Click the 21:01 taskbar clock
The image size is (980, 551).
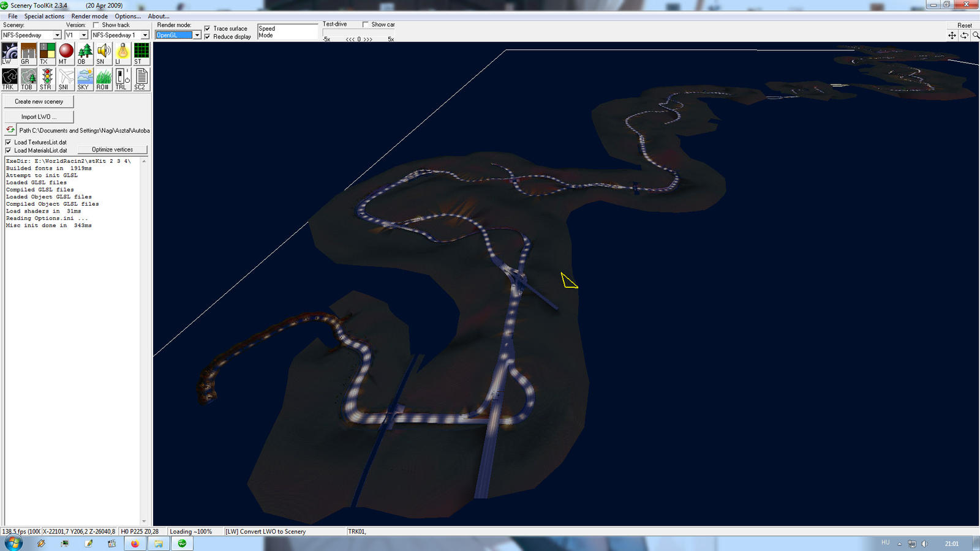click(x=952, y=544)
